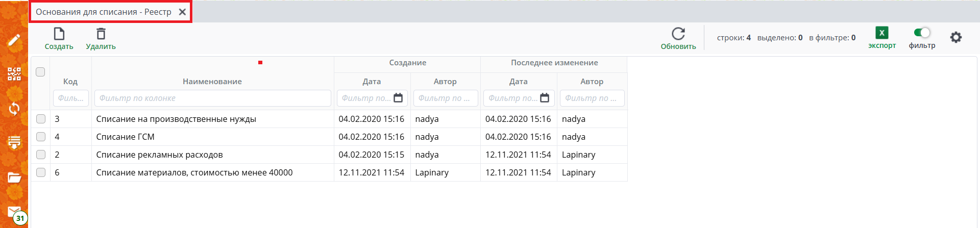Open calendar picker in Последнее изменение Дата filter
The image size is (980, 228).
[545, 98]
